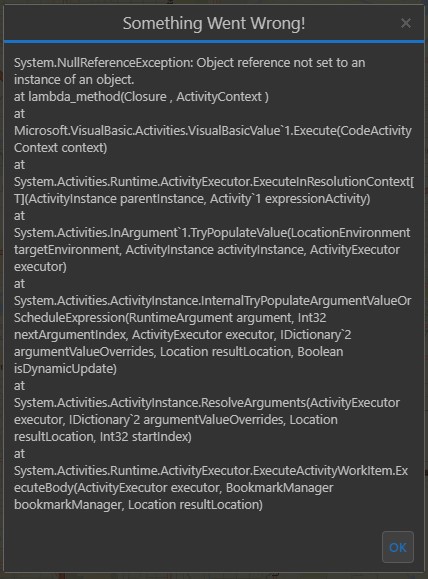428x579 pixels.
Task: Click the "Something Went Wrong!" title
Action: click(x=214, y=23)
